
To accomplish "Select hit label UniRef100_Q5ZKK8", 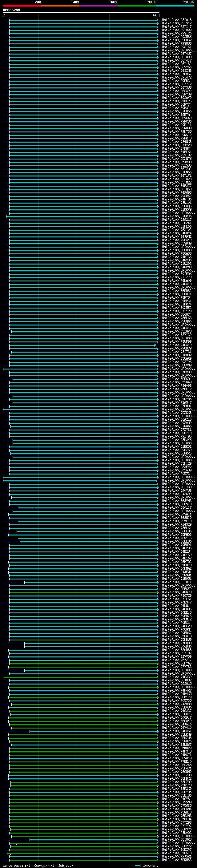I will pyautogui.click(x=176, y=413).
